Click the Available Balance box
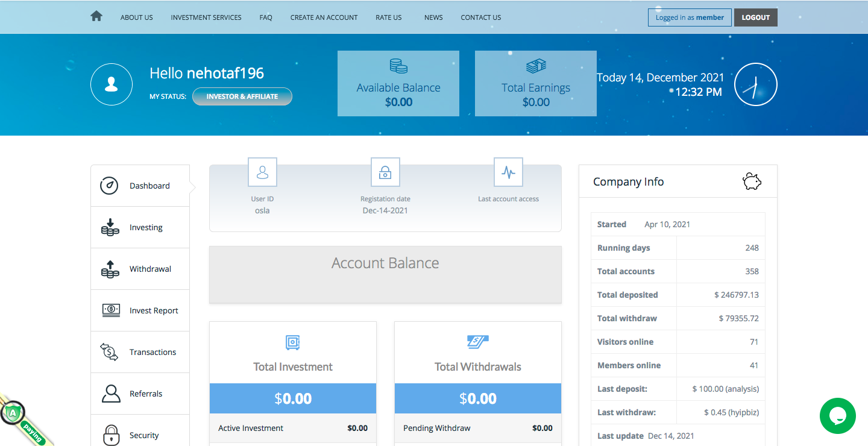The image size is (868, 446). [398, 83]
